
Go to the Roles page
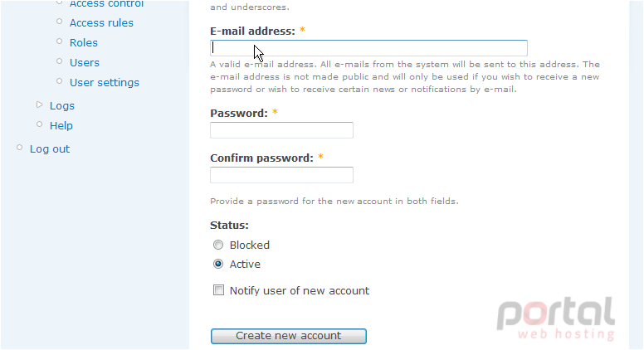[x=84, y=42]
